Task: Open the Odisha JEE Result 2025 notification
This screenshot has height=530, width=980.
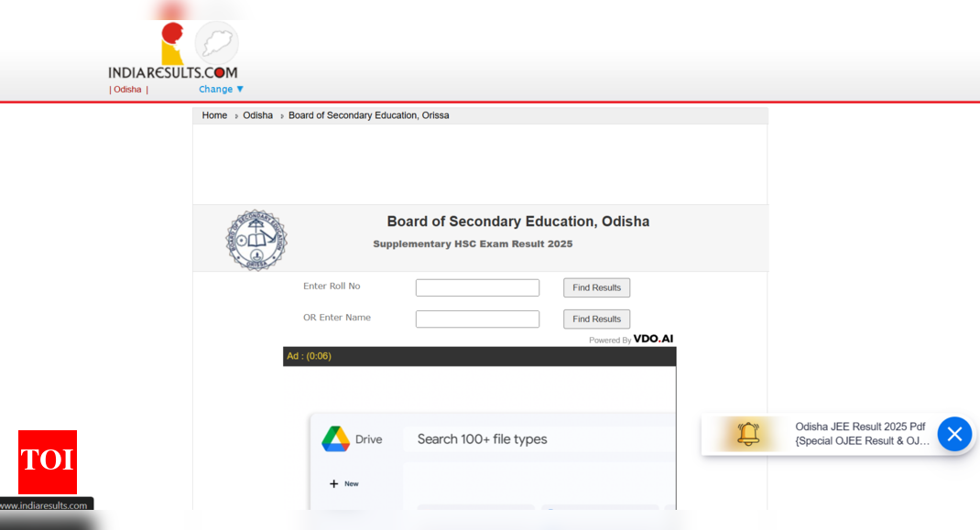Action: pos(861,434)
